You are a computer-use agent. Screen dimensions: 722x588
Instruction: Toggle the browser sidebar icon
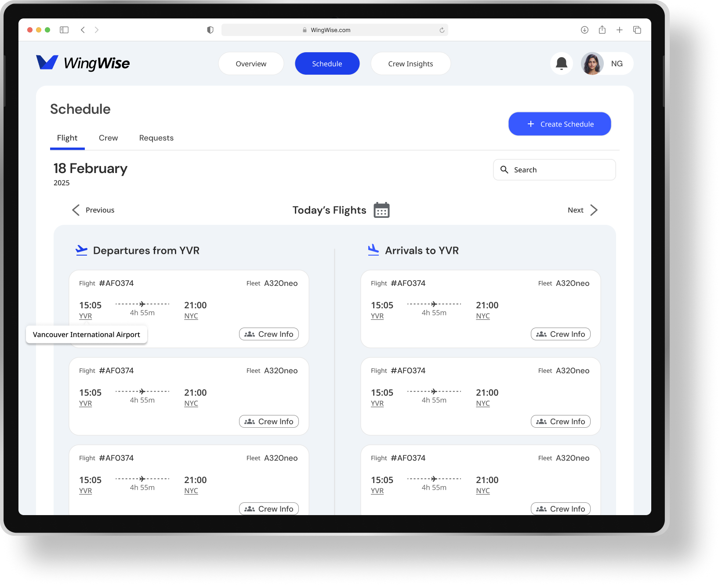tap(64, 30)
